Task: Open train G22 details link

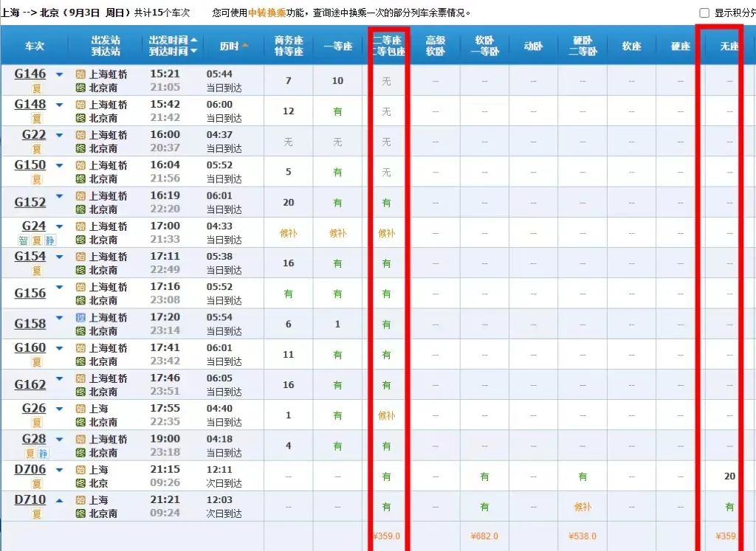Action: click(34, 135)
